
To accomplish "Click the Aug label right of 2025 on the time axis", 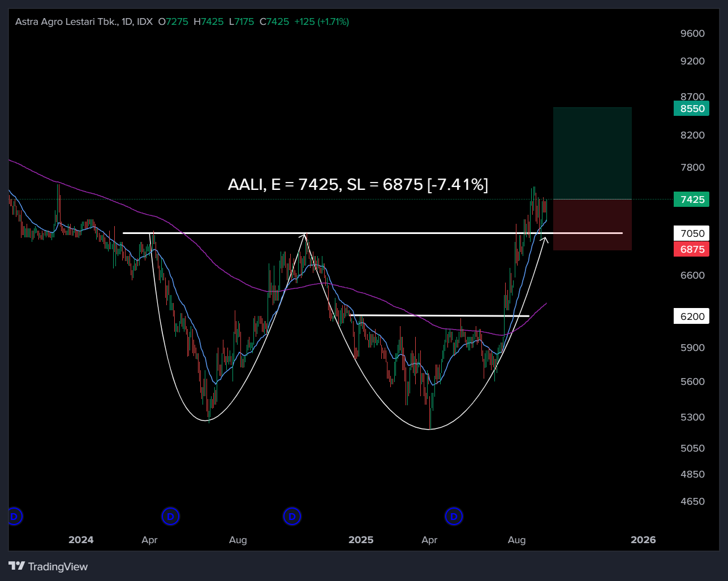I will pyautogui.click(x=516, y=540).
